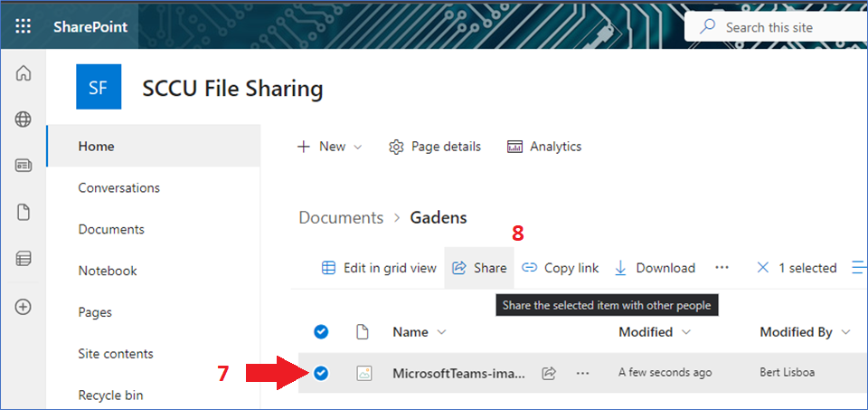Click into the Search this site box

click(x=776, y=27)
